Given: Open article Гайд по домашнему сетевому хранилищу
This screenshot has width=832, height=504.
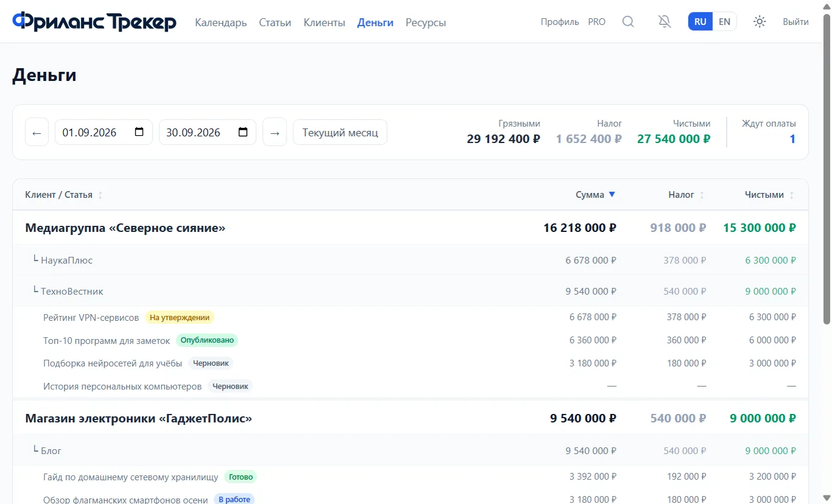Looking at the screenshot, I should [131, 477].
